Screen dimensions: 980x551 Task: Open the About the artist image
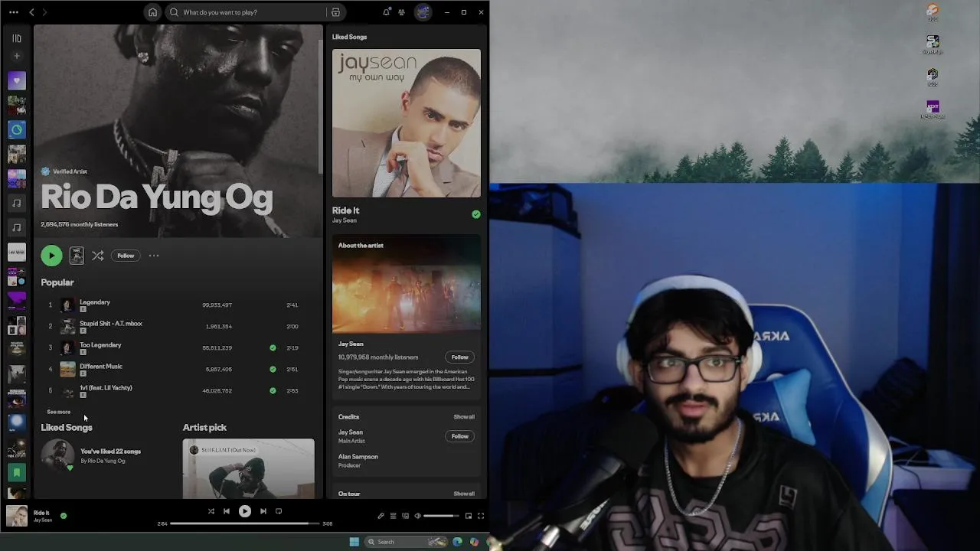(407, 284)
